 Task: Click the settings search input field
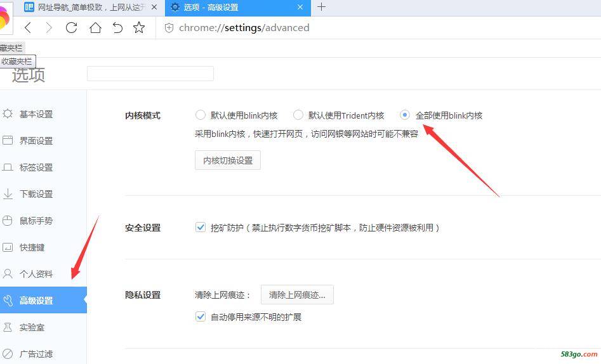tap(150, 74)
